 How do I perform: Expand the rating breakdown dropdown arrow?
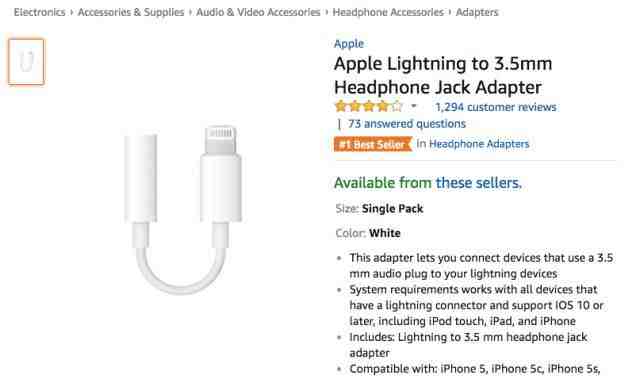(414, 106)
